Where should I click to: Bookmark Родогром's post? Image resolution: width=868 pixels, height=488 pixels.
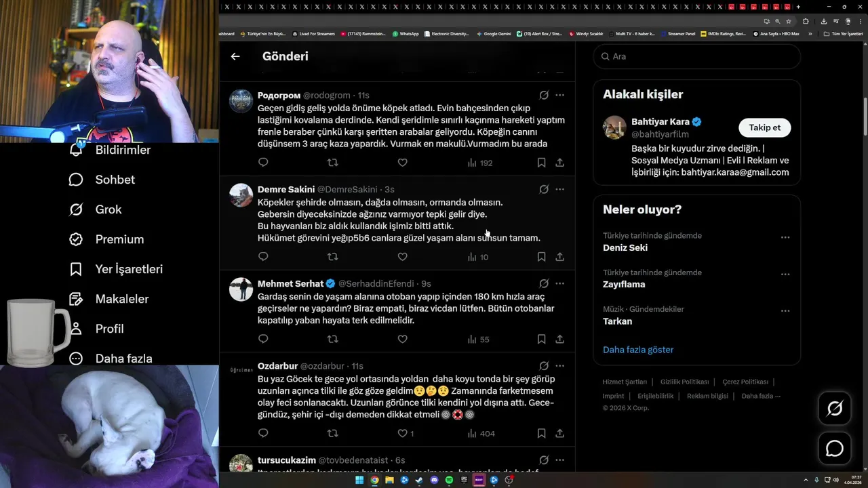click(541, 163)
